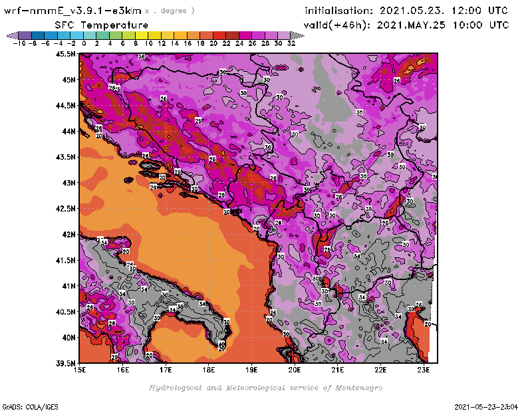This screenshot has width=532, height=411.
Task: Click the 42.5N latitude axis label
Action: pyautogui.click(x=65, y=209)
